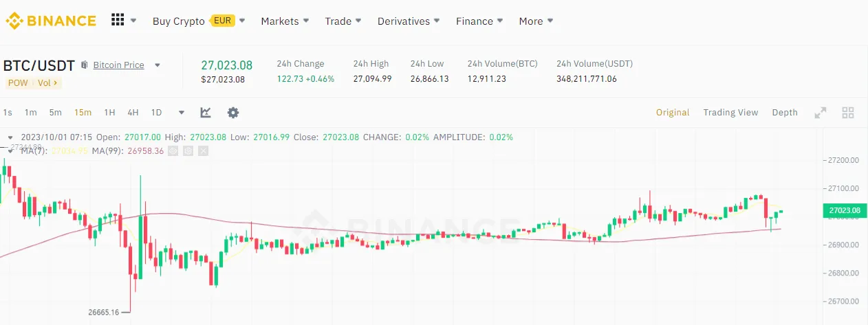
Task: Select the 1H chart interval
Action: coord(109,113)
